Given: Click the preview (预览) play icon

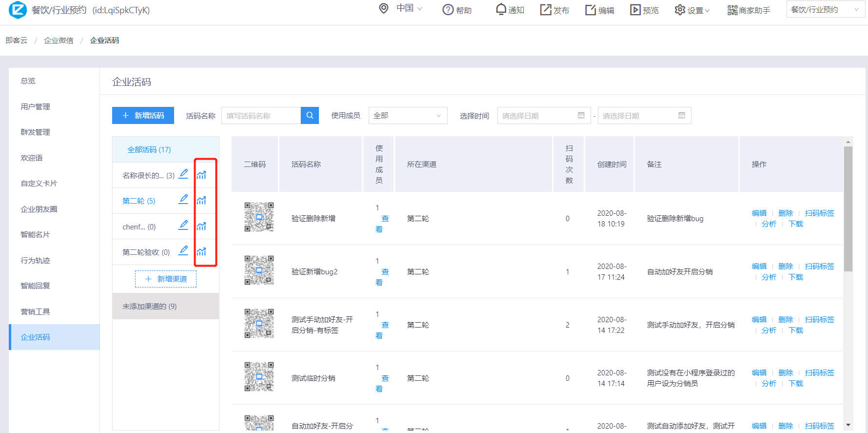Looking at the screenshot, I should [635, 10].
